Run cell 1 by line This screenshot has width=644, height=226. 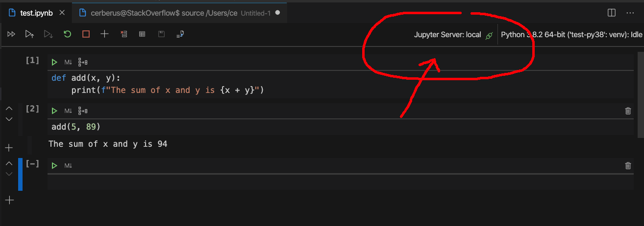(83, 62)
